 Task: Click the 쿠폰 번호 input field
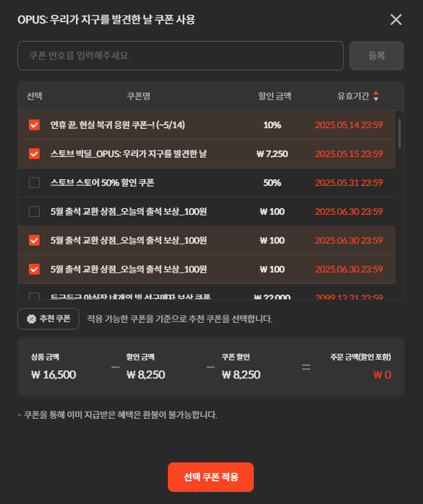click(x=181, y=56)
